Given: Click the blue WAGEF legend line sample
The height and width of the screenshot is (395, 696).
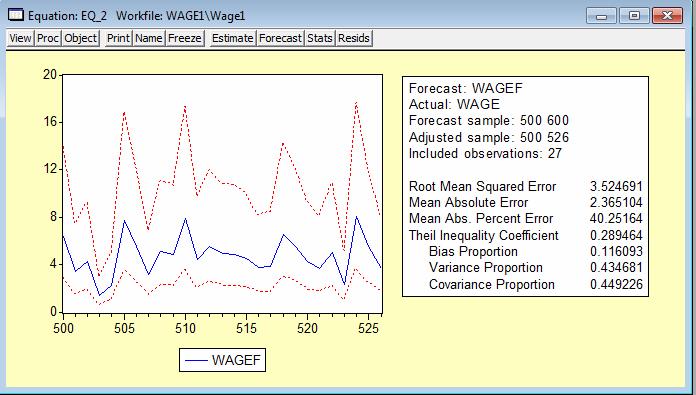Looking at the screenshot, I should tap(196, 360).
